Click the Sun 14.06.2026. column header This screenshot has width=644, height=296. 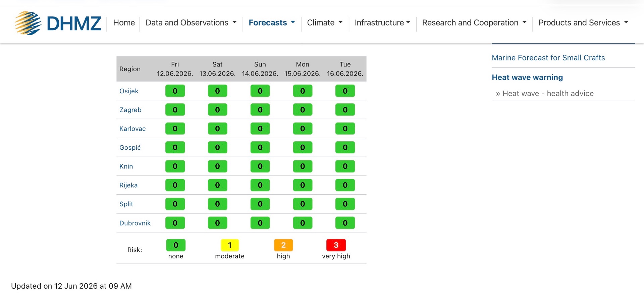[x=260, y=69]
